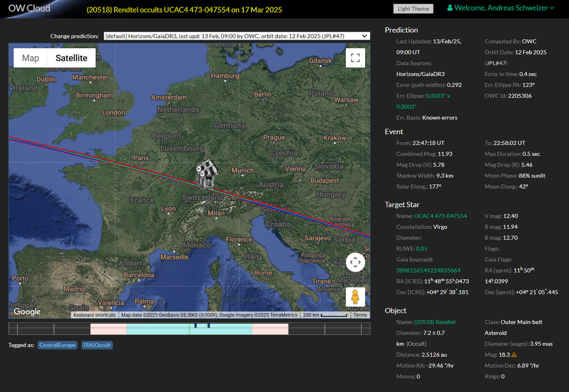Click the ITALOccult tag
569x392 pixels.
pyautogui.click(x=97, y=345)
